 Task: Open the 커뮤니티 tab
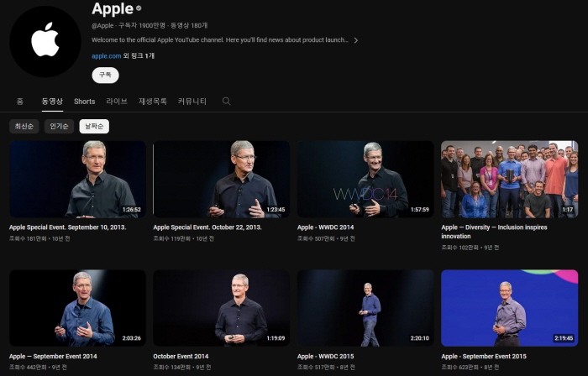coord(192,102)
